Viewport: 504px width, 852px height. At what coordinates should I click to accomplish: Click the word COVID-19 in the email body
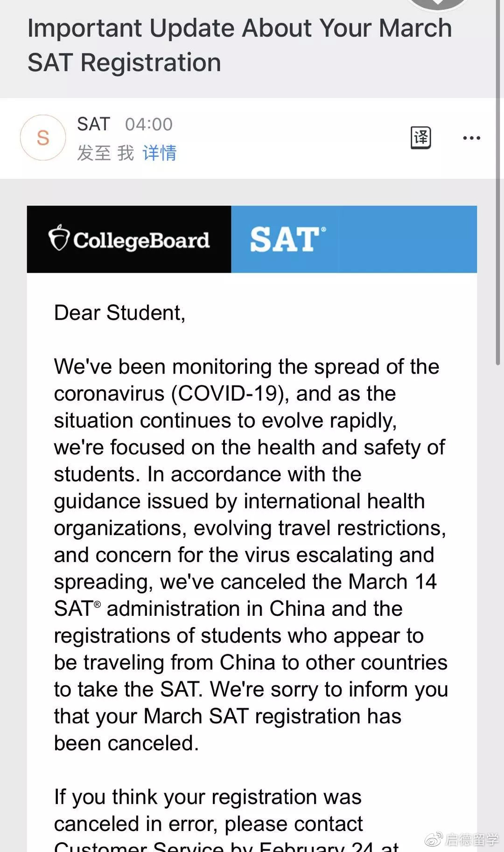(228, 393)
